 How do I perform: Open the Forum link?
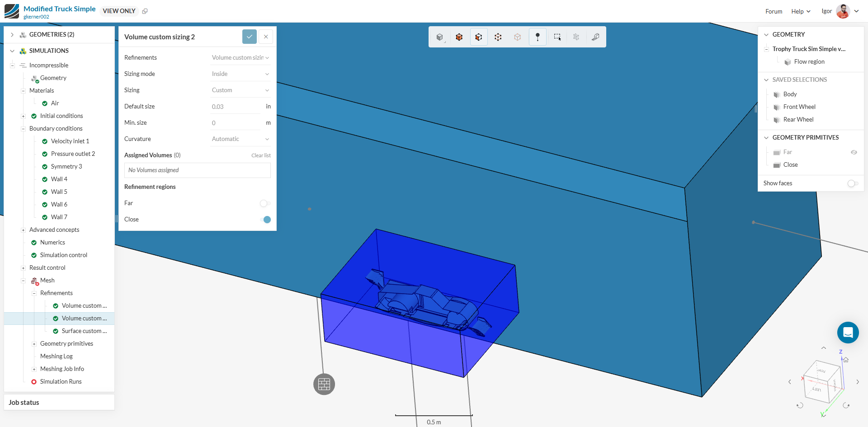(774, 11)
